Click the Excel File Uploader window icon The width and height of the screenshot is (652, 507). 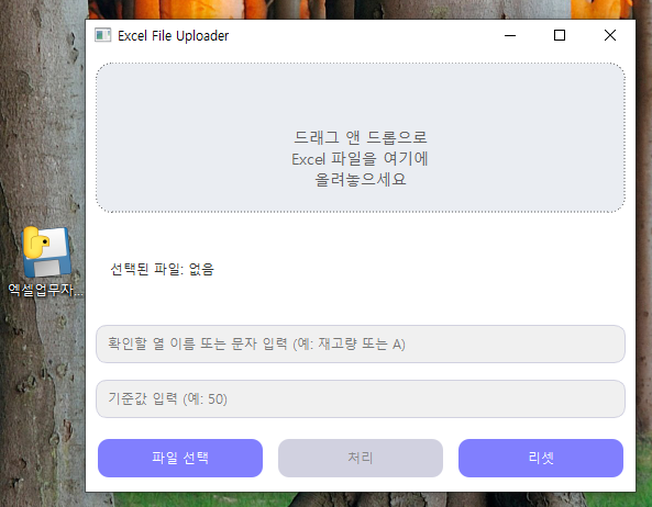103,35
